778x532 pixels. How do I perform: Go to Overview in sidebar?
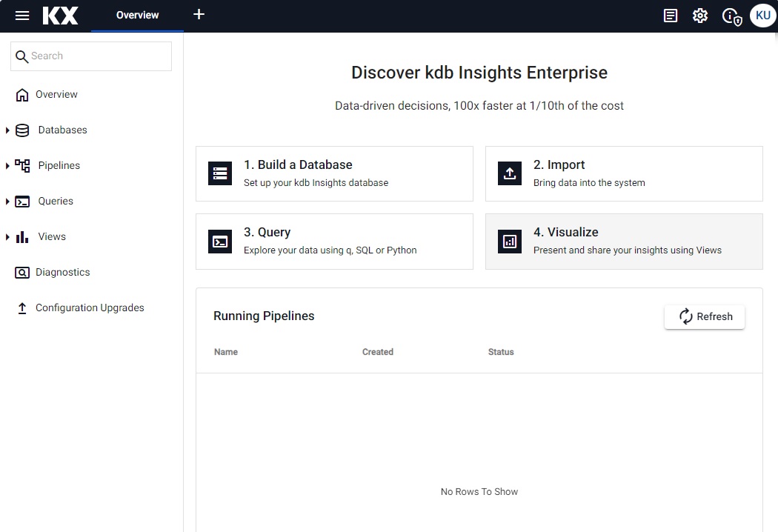click(56, 94)
